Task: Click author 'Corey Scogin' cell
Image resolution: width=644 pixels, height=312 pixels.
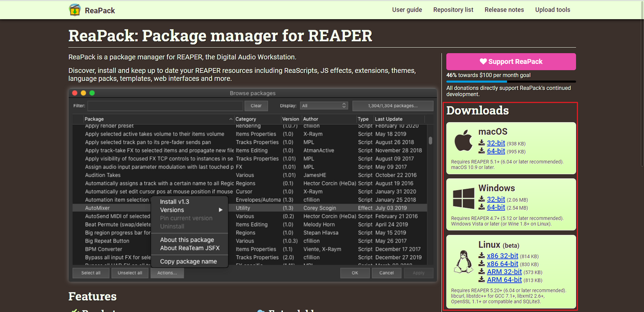Action: pos(319,208)
